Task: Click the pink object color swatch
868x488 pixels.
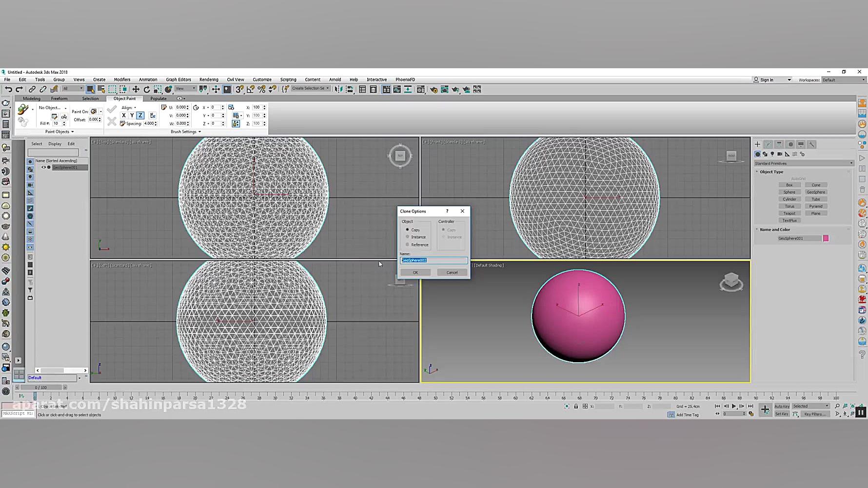Action: click(x=826, y=238)
